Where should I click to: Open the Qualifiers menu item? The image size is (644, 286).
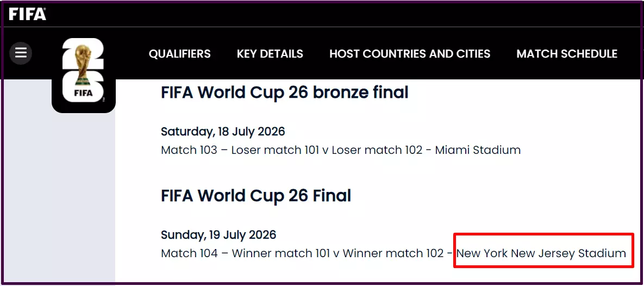tap(179, 54)
